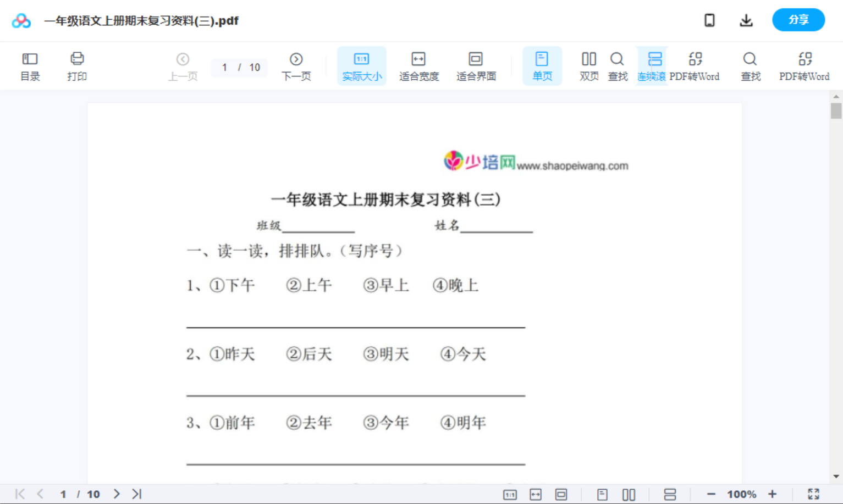
Task: Click the 查找 search icon in the toolbar
Action: click(617, 65)
